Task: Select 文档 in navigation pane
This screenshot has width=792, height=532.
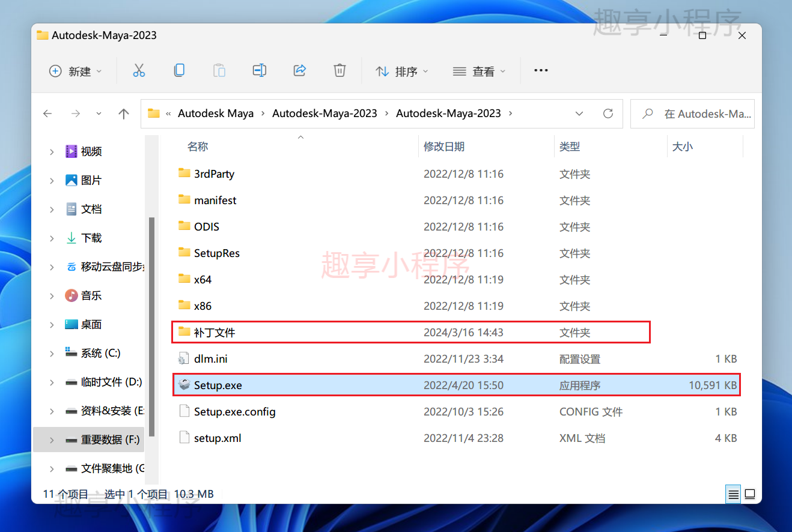Action: coord(91,209)
